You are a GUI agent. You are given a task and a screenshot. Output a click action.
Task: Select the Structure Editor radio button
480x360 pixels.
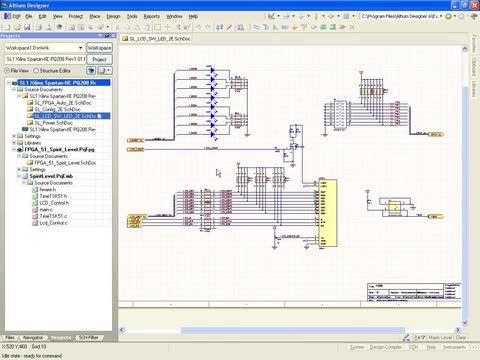pos(36,71)
